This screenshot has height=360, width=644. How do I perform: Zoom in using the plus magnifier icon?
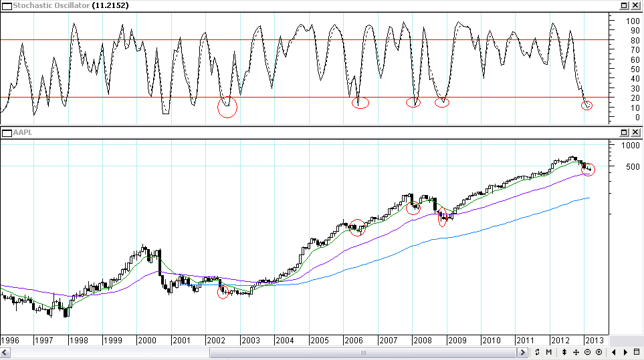pos(599,352)
